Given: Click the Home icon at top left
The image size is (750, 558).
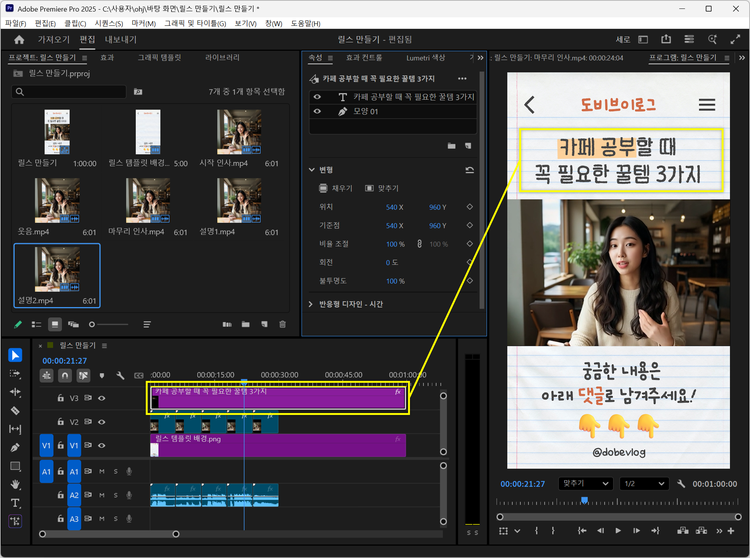Looking at the screenshot, I should click(18, 40).
